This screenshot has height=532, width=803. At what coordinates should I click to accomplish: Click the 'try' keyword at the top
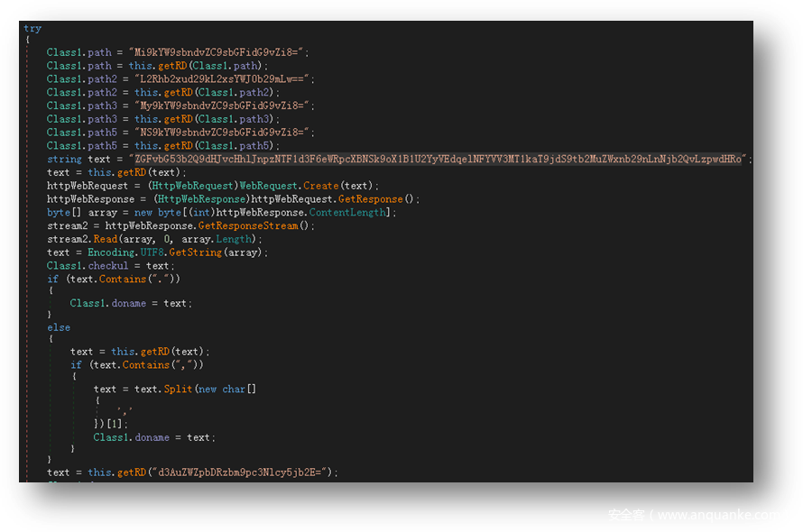[x=32, y=28]
